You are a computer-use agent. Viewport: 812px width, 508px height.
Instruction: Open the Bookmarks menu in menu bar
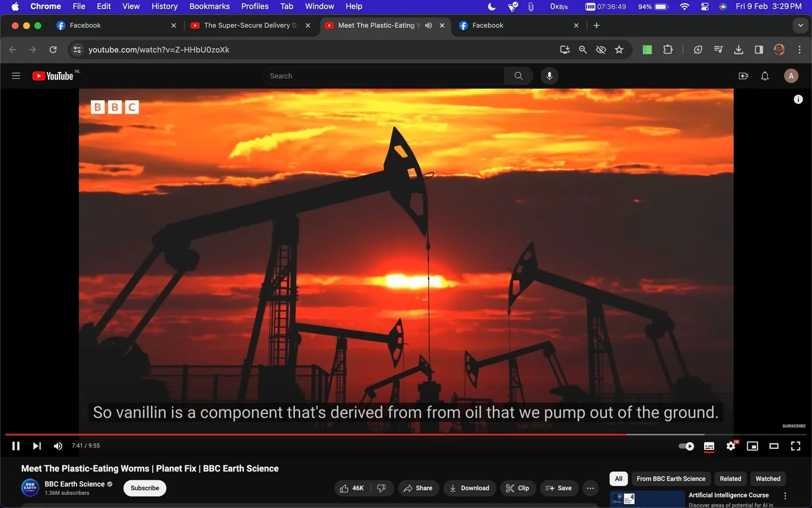[x=209, y=6]
